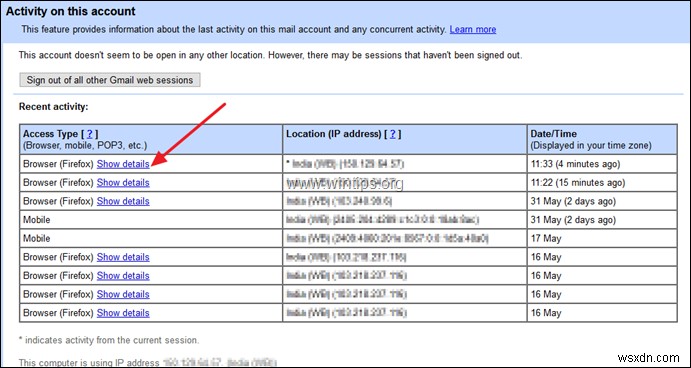Click Sign out of all other Gmail web sessions
The image size is (691, 368).
[110, 80]
